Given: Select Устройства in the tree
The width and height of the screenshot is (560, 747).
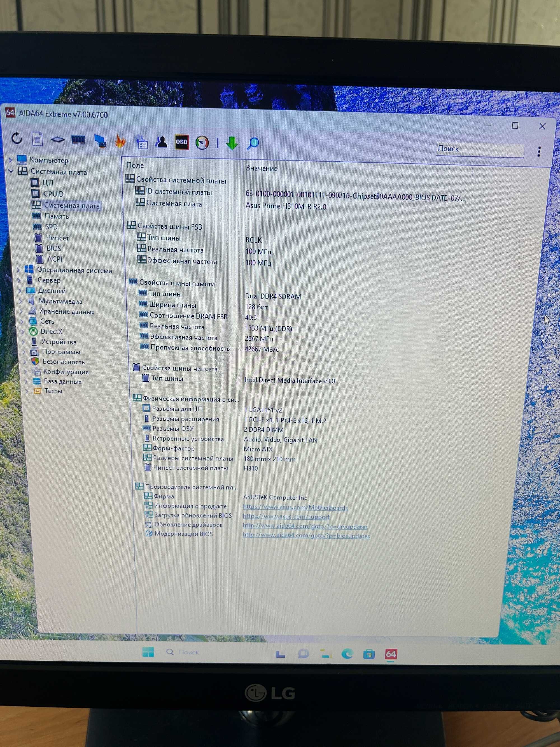Looking at the screenshot, I should (59, 342).
